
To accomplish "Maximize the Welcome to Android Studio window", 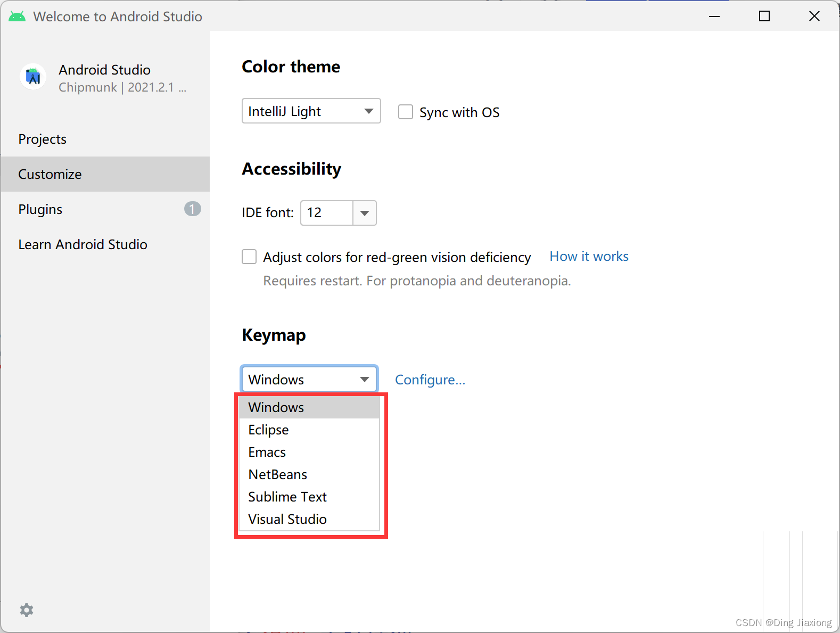I will point(764,17).
